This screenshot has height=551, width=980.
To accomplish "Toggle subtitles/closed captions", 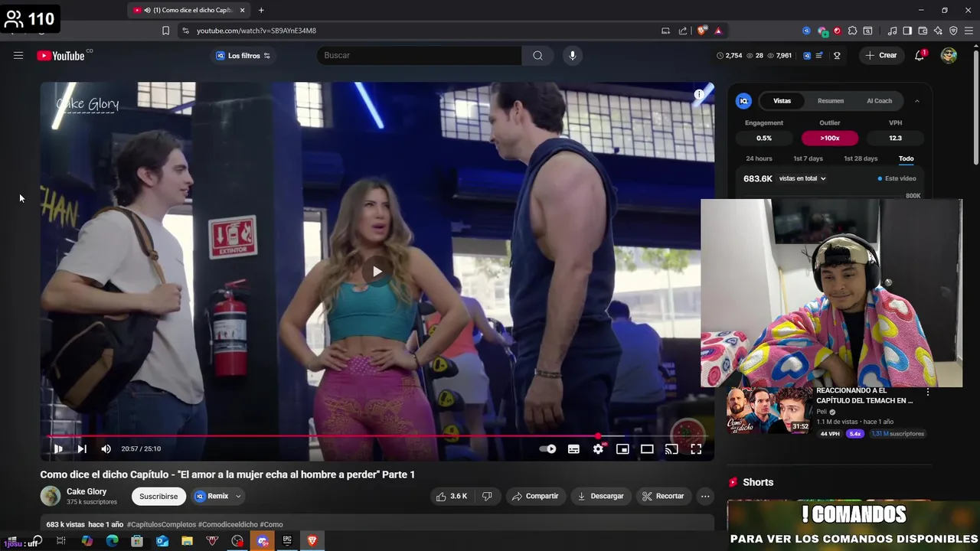I will coord(573,449).
